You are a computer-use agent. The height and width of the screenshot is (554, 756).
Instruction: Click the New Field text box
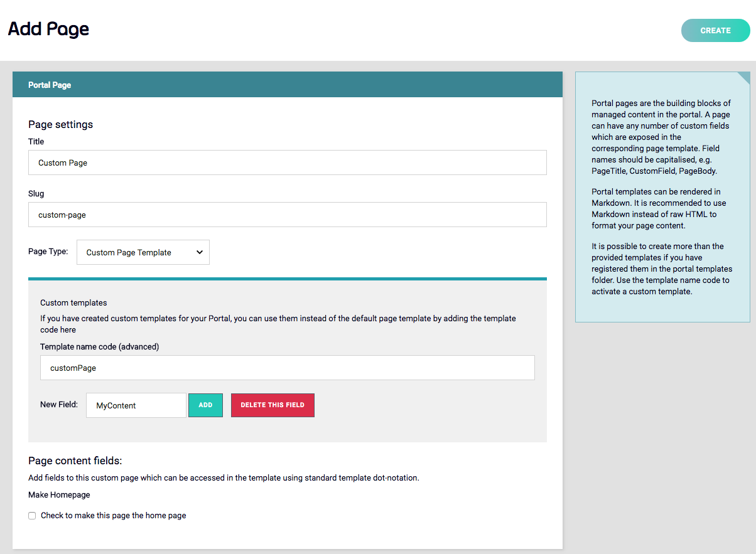coord(136,405)
